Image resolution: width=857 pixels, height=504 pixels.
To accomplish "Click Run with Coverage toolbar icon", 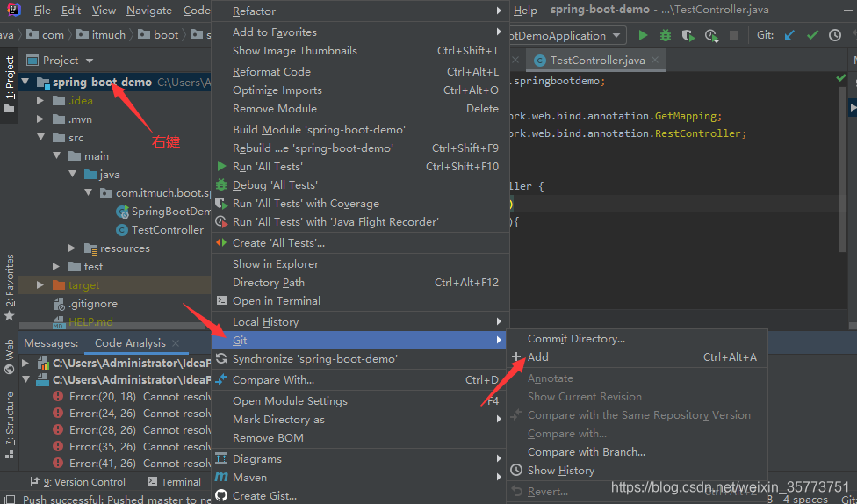I will [x=688, y=35].
